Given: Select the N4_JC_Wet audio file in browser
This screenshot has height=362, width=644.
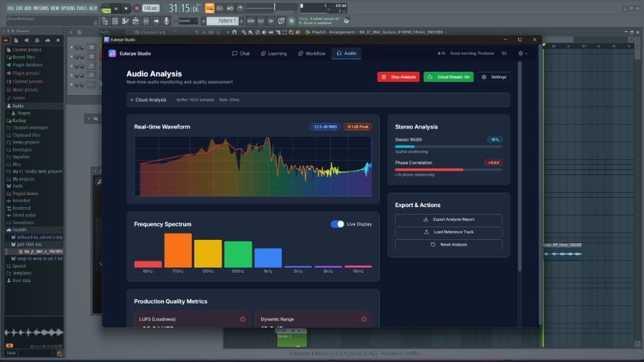Looking at the screenshot, I should [40, 252].
